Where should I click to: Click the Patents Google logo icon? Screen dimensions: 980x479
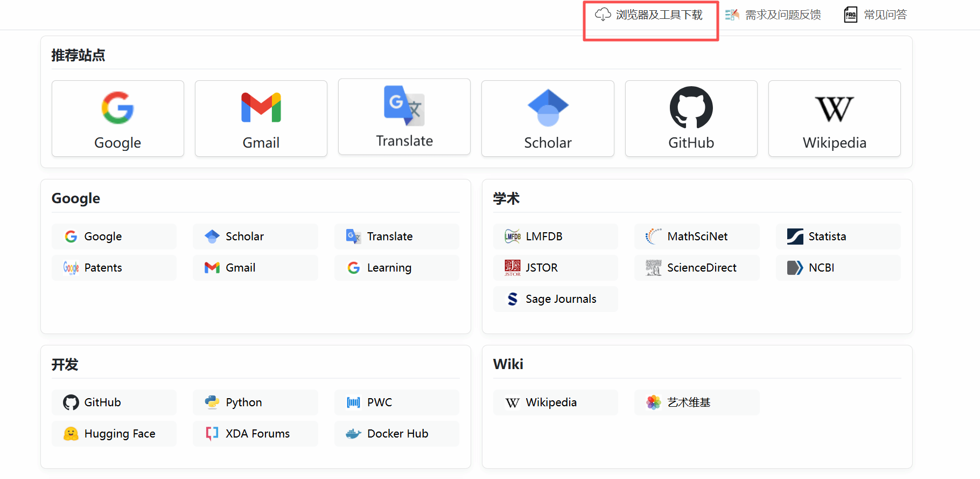tap(71, 268)
